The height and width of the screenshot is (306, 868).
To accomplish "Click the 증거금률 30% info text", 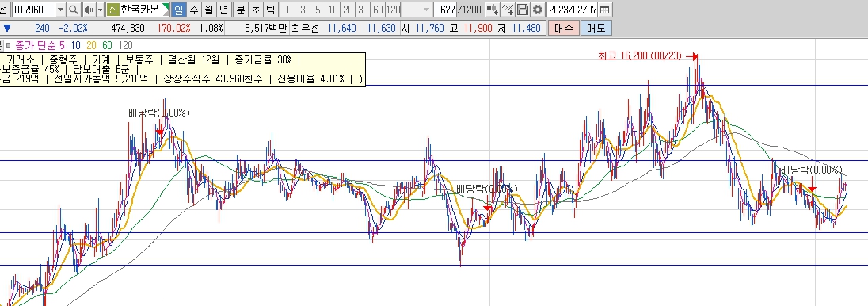I will tap(264, 59).
